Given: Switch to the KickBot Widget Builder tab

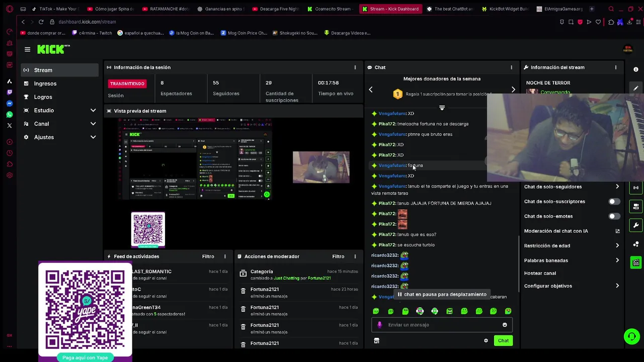Looking at the screenshot, I should [x=505, y=9].
